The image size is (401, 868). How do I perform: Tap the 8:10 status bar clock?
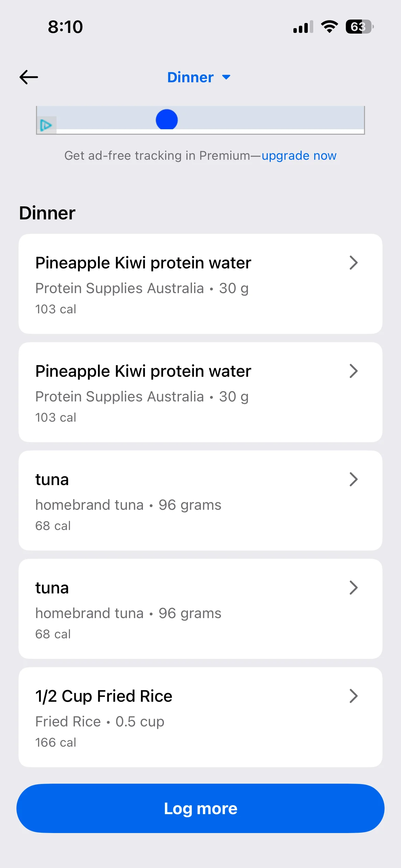[65, 27]
